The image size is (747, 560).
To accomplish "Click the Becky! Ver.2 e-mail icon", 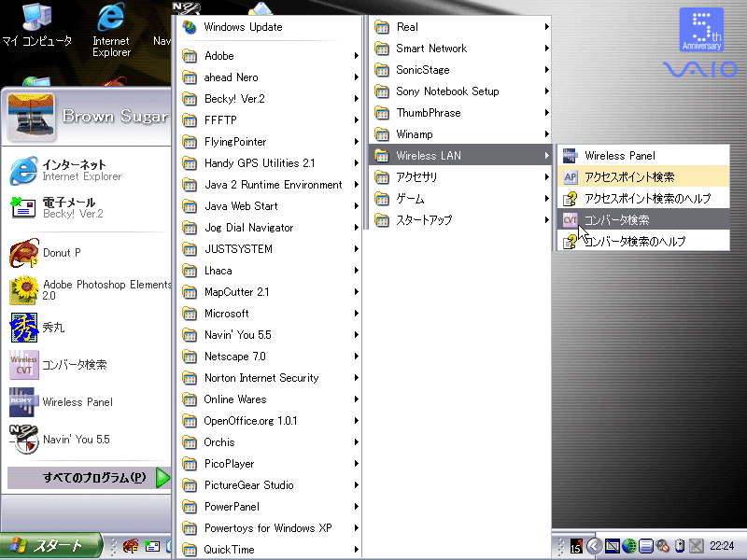I will point(23,207).
